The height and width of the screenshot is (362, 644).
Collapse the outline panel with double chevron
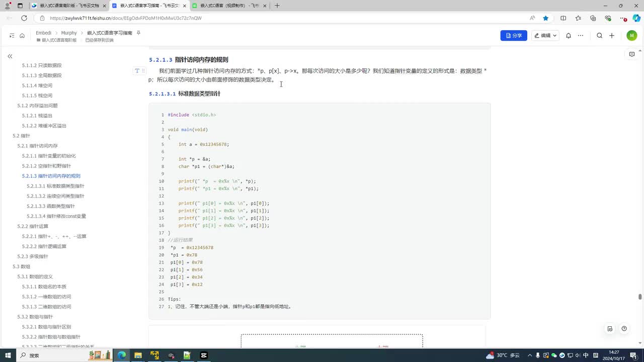pos(10,56)
